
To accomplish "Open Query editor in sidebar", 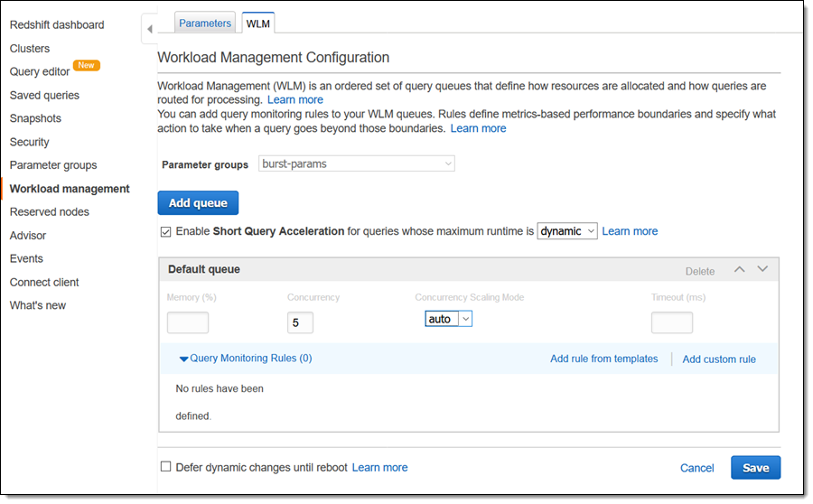I will [40, 71].
